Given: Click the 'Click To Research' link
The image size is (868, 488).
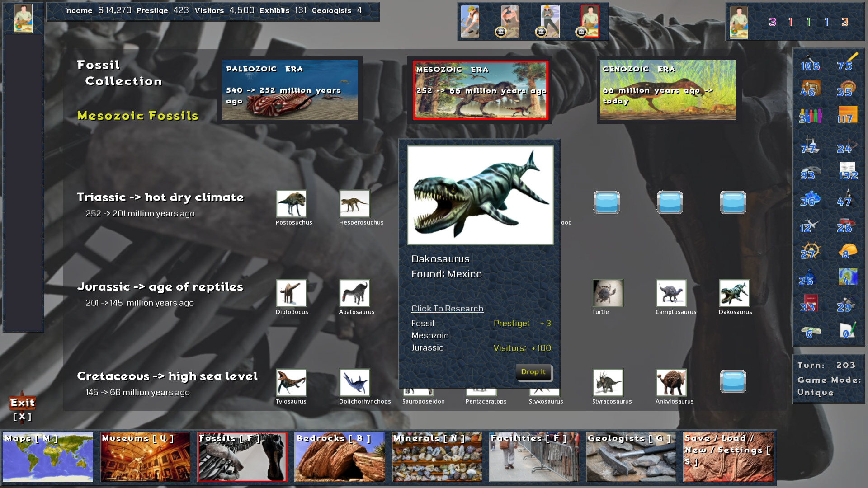Looking at the screenshot, I should click(x=447, y=308).
